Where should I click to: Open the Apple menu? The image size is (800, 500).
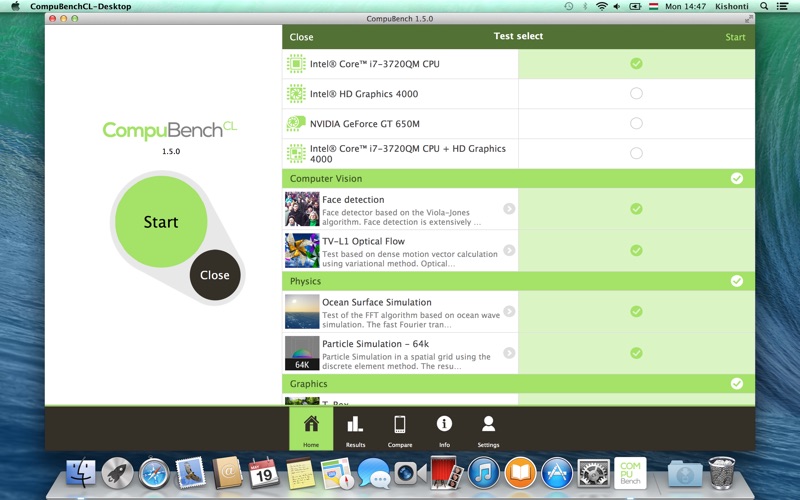pos(15,6)
